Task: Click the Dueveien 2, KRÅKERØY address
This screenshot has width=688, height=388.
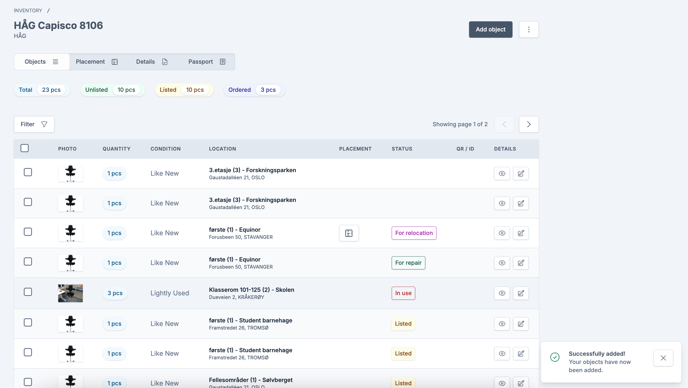Action: 236,297
